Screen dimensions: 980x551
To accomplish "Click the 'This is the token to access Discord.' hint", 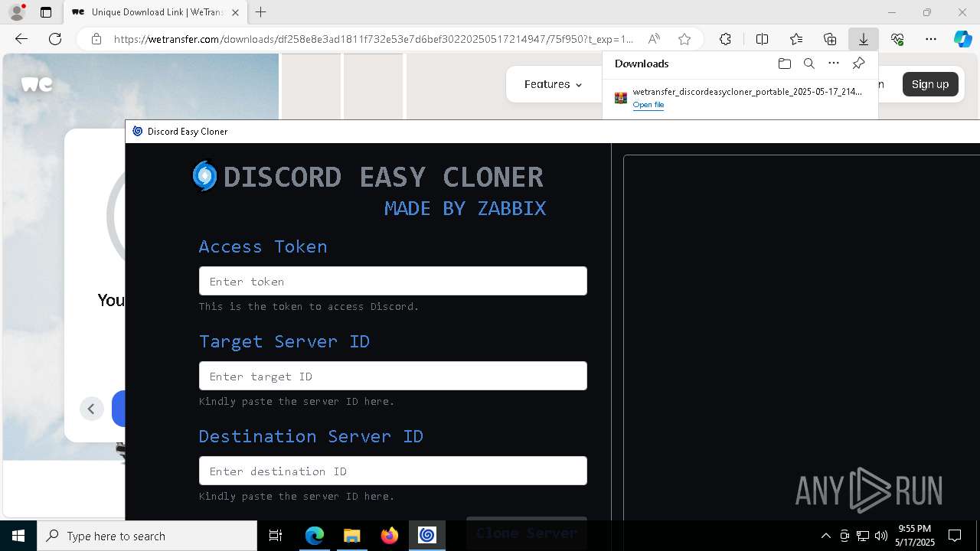I will coord(309,306).
